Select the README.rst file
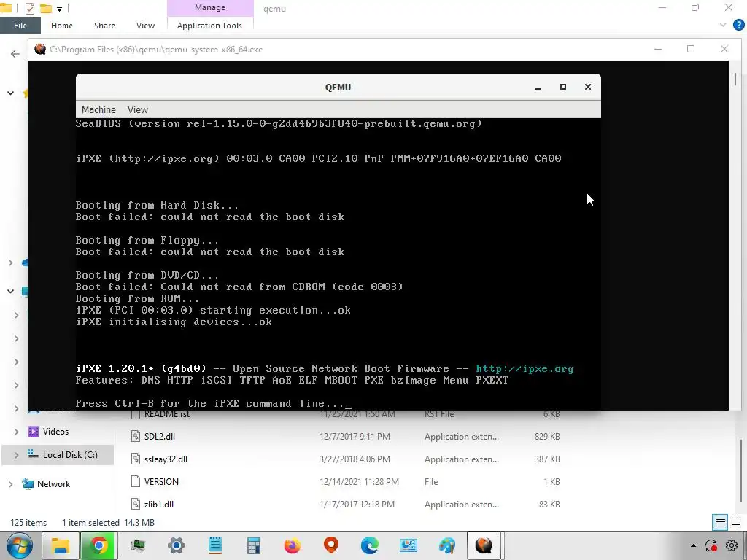Image resolution: width=747 pixels, height=560 pixels. click(167, 414)
